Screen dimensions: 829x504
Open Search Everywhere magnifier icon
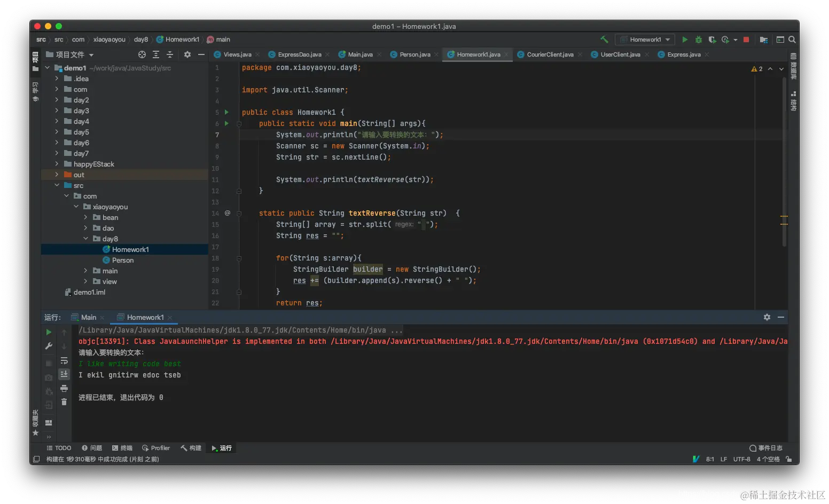(792, 40)
